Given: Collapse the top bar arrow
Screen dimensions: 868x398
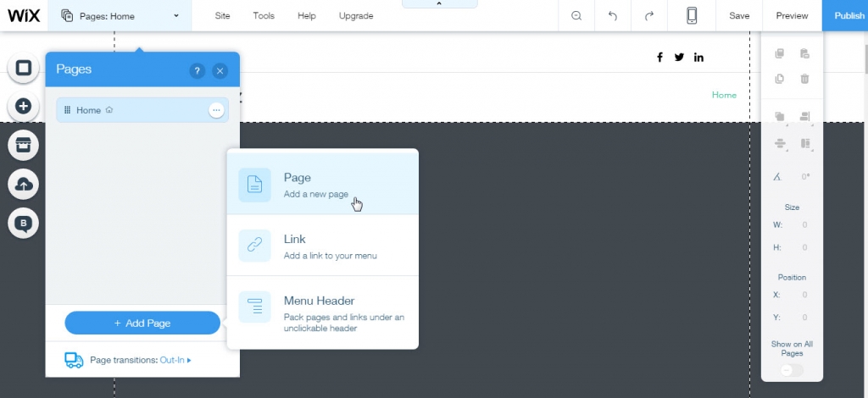Looking at the screenshot, I should (x=438, y=4).
